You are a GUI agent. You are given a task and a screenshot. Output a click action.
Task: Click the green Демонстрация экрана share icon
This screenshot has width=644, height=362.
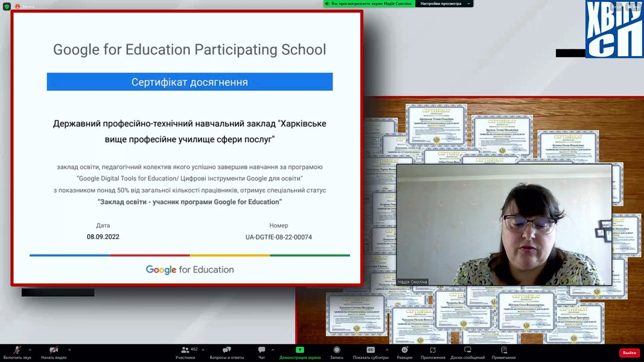(300, 350)
